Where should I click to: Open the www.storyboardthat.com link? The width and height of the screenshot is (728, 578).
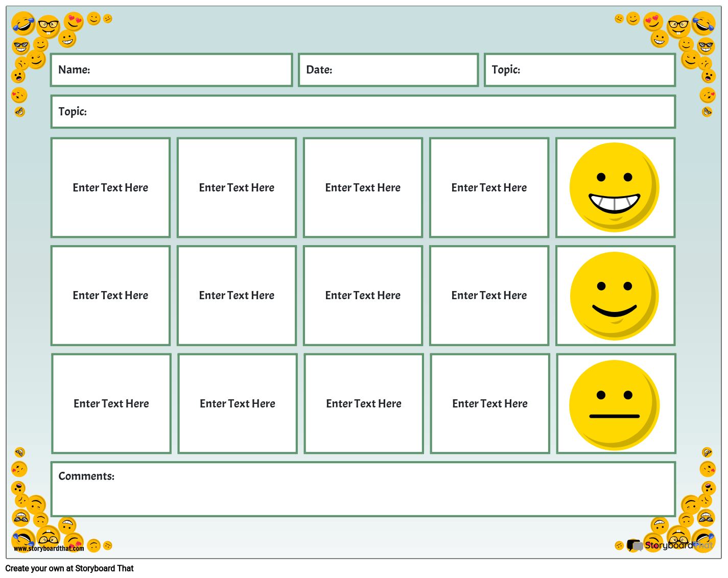[49, 548]
